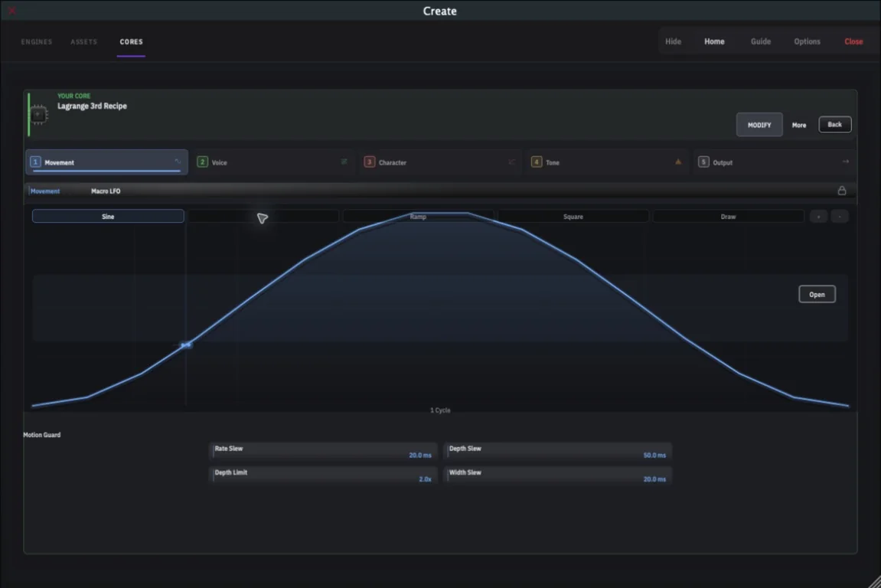The height and width of the screenshot is (588, 881).
Task: Click the processor chip core icon
Action: [38, 115]
